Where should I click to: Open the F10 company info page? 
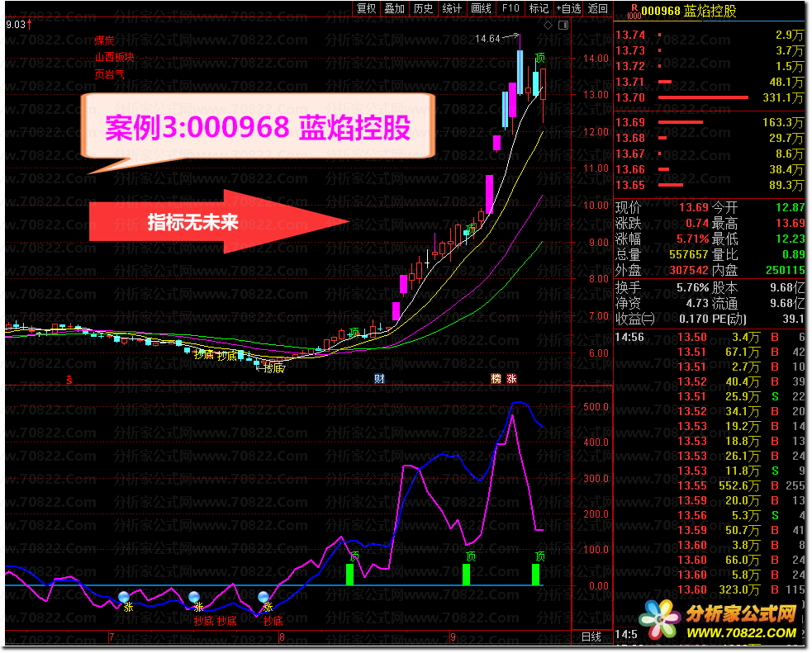tap(510, 8)
